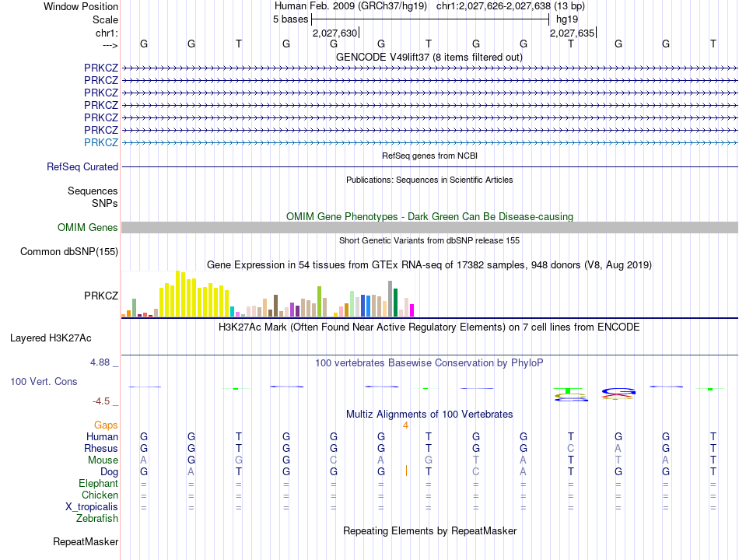This screenshot has width=739, height=560.
Task: Open the GENCODE V49lift37 track title
Action: (429, 58)
